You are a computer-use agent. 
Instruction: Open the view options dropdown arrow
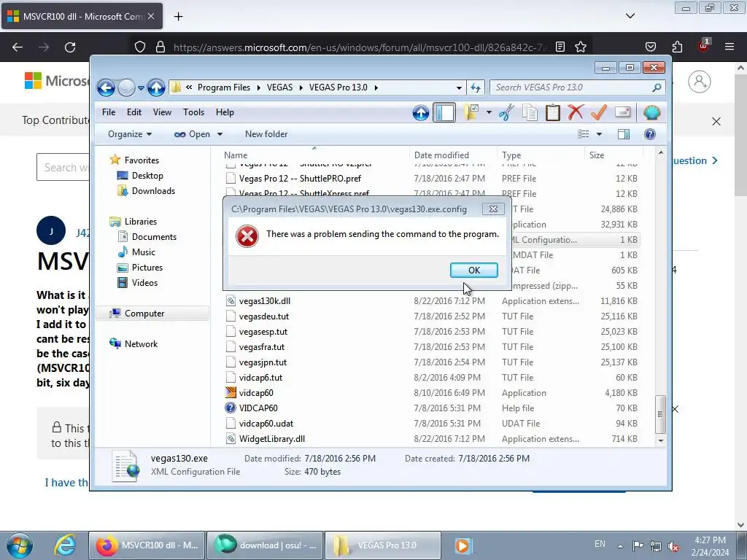click(600, 134)
